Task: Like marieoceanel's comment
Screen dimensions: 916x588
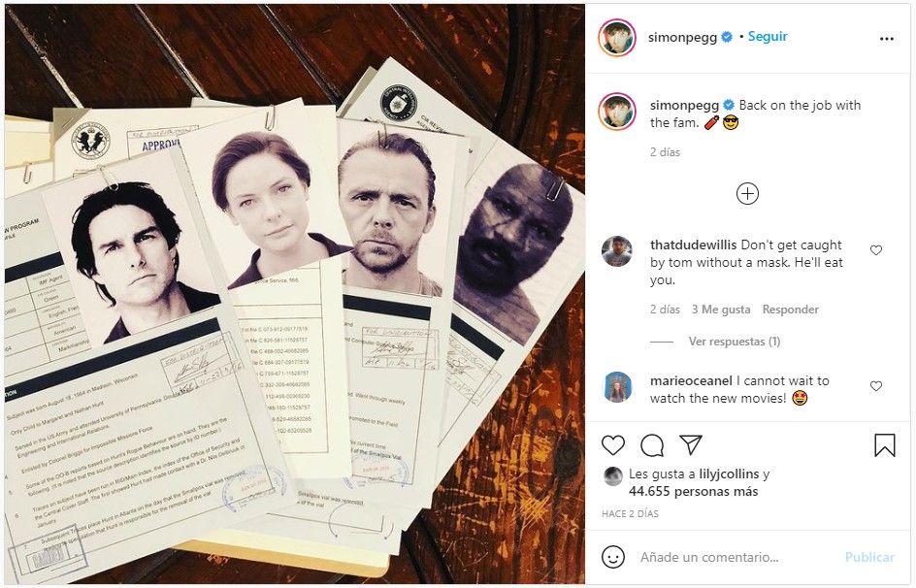Action: click(x=875, y=386)
